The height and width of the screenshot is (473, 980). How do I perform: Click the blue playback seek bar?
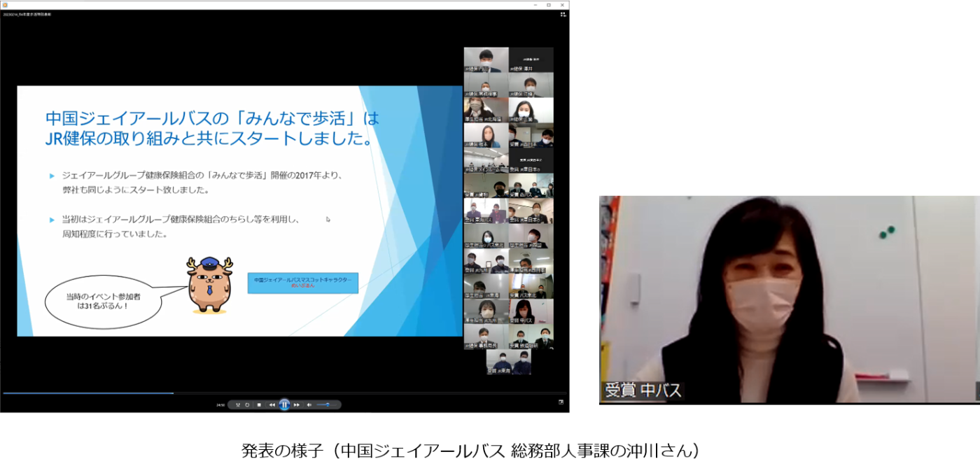(283, 393)
